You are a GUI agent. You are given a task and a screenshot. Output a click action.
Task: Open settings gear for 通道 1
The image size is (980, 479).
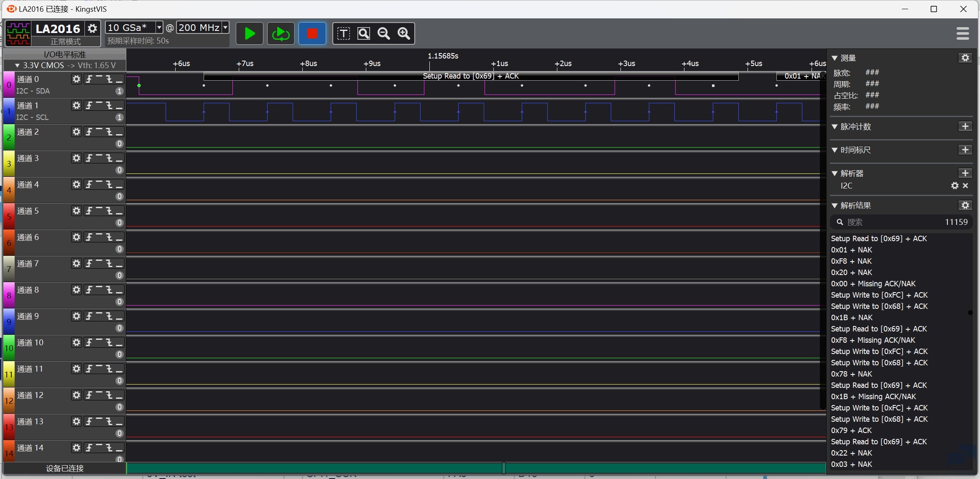click(x=76, y=105)
